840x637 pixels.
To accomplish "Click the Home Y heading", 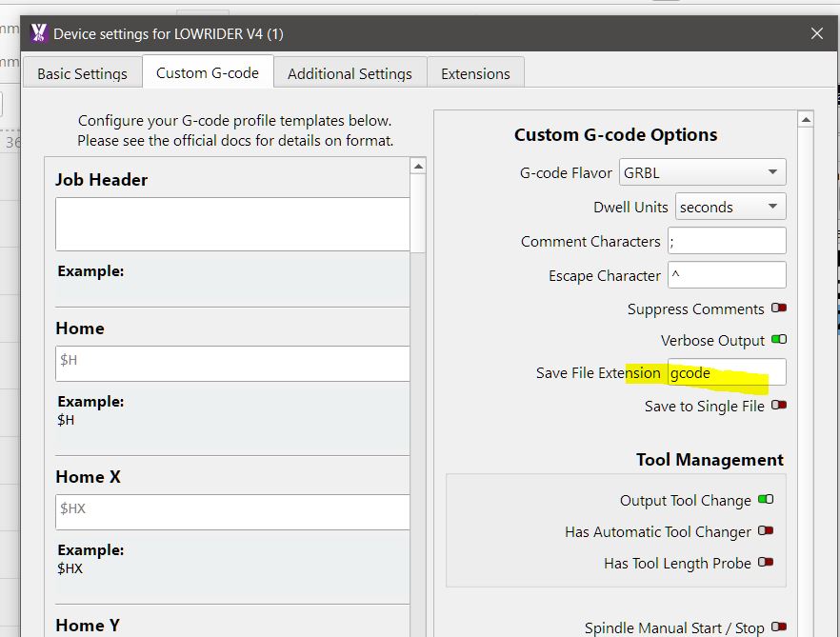I will pos(88,626).
